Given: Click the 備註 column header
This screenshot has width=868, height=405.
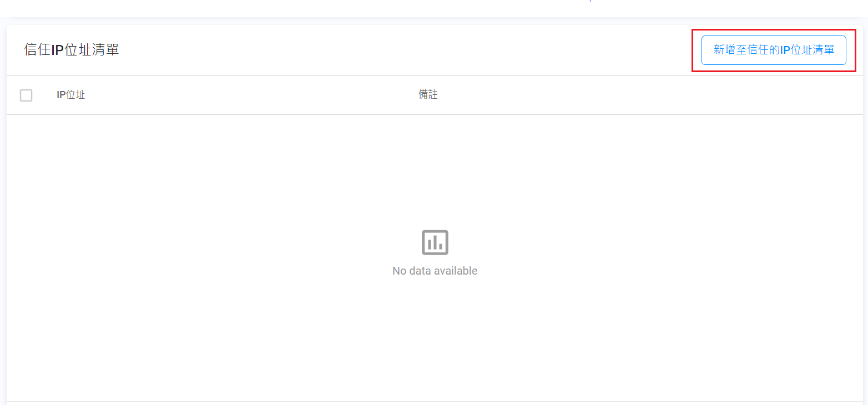Looking at the screenshot, I should point(428,95).
